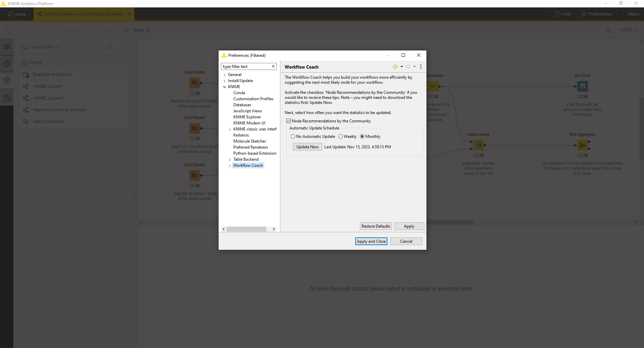
Task: Switch to the Home tab
Action: [17, 14]
